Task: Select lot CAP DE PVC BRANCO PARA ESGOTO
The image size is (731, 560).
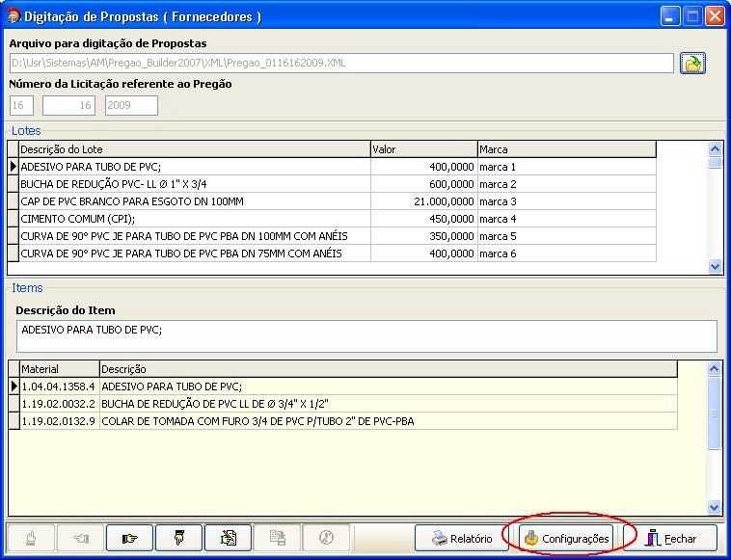Action: (195, 201)
